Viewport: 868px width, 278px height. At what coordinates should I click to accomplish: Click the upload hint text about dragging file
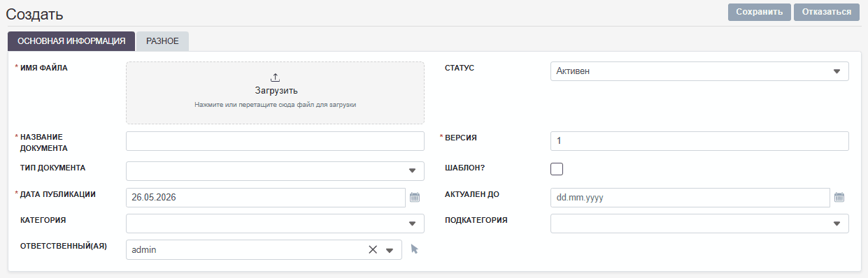point(275,105)
